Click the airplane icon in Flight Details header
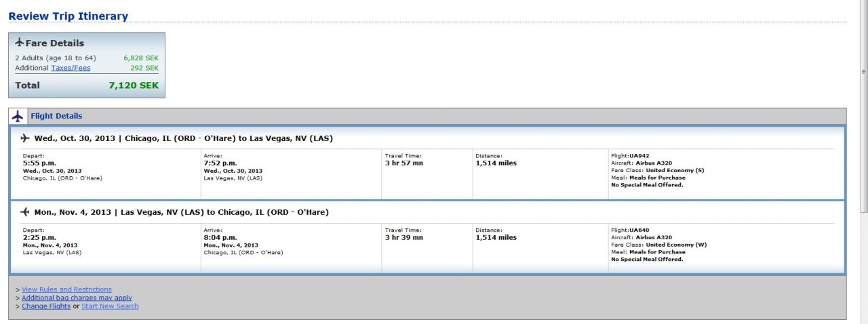Image resolution: width=868 pixels, height=324 pixels. tap(18, 116)
